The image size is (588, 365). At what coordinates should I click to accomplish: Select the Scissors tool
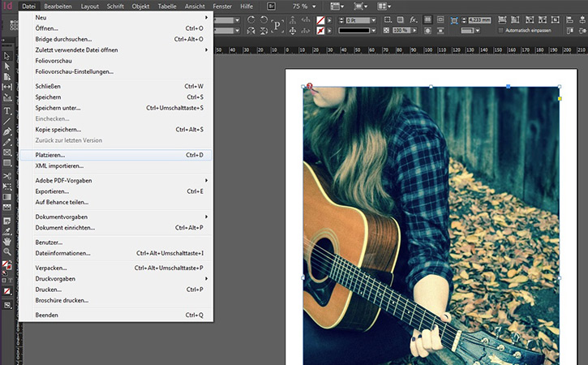click(x=6, y=176)
